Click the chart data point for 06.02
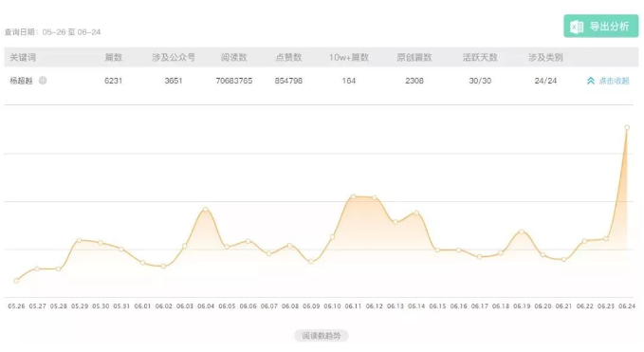644x352 pixels. [x=163, y=267]
